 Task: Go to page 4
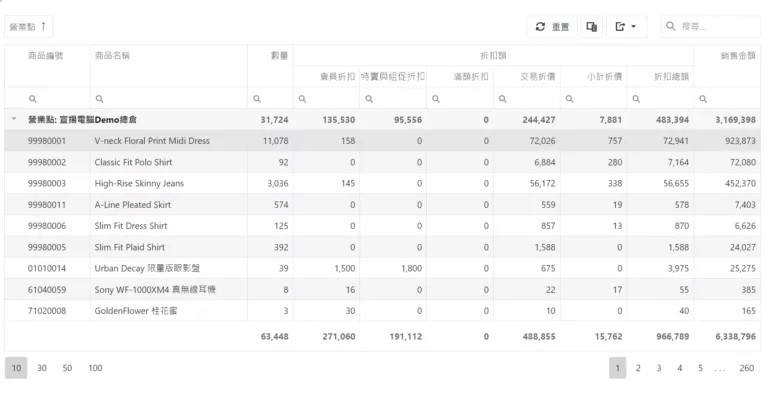pos(680,368)
